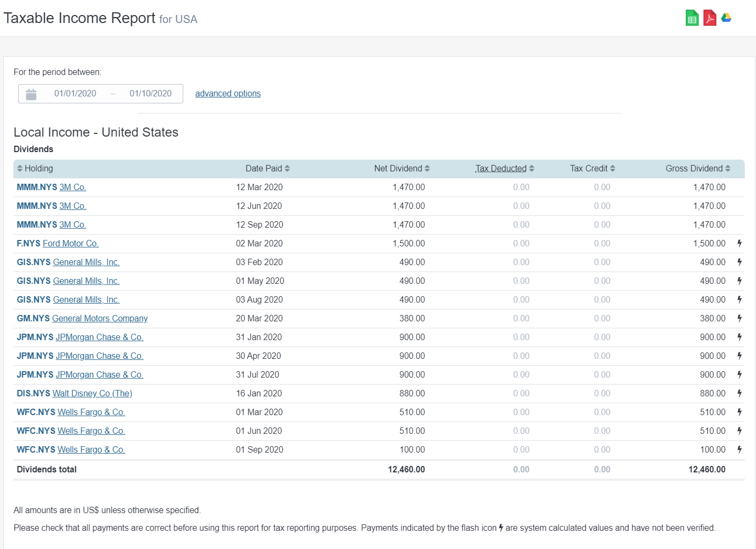Sort table by Date Paid
756x549 pixels.
pos(268,168)
